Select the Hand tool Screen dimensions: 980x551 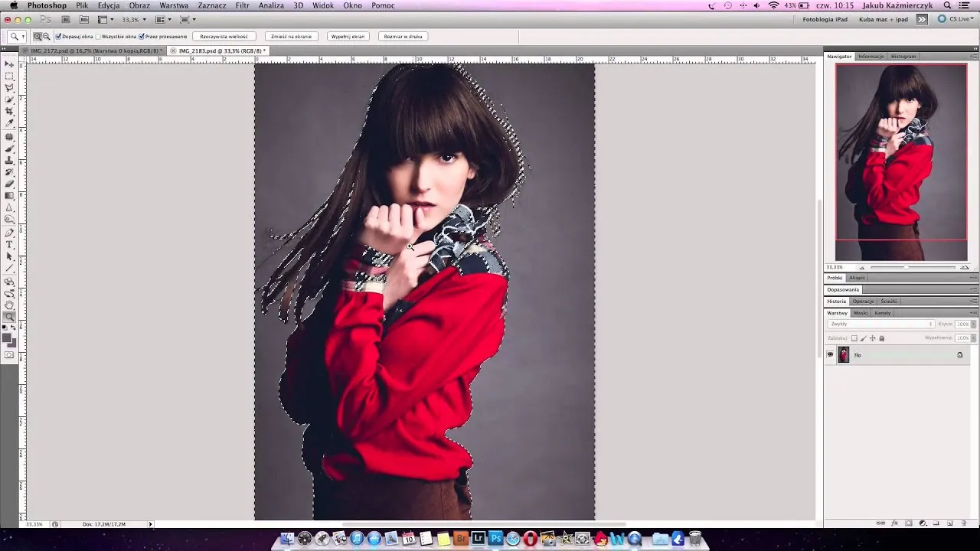point(9,305)
